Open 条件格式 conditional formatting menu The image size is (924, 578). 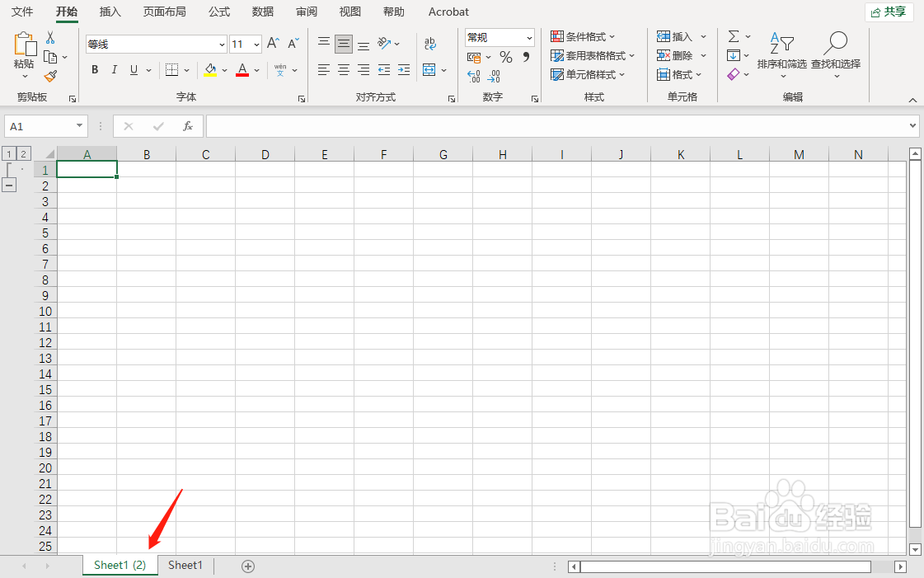[x=583, y=36]
